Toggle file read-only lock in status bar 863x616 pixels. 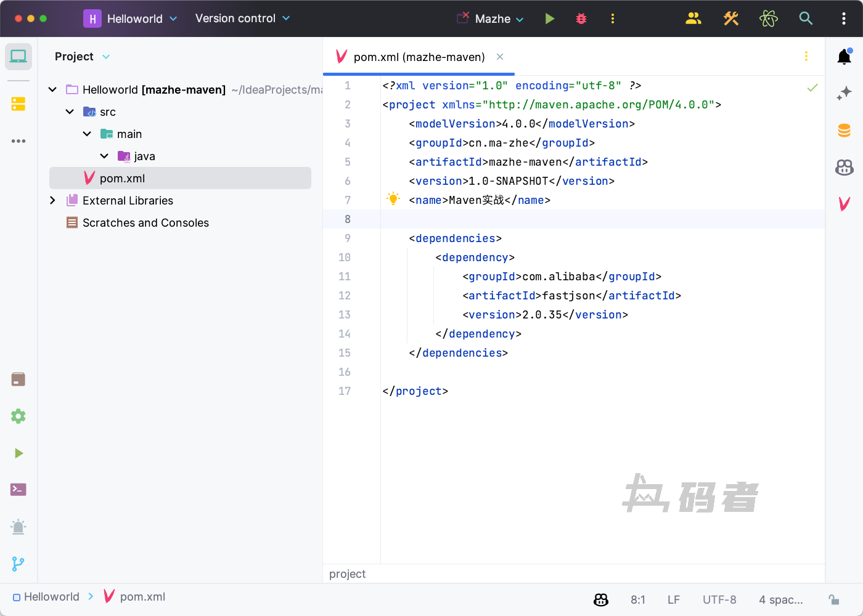[833, 599]
